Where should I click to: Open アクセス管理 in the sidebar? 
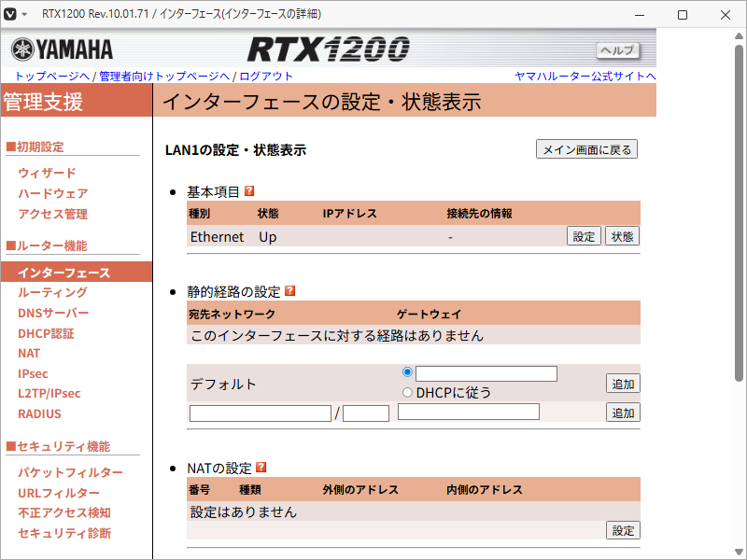coord(53,214)
